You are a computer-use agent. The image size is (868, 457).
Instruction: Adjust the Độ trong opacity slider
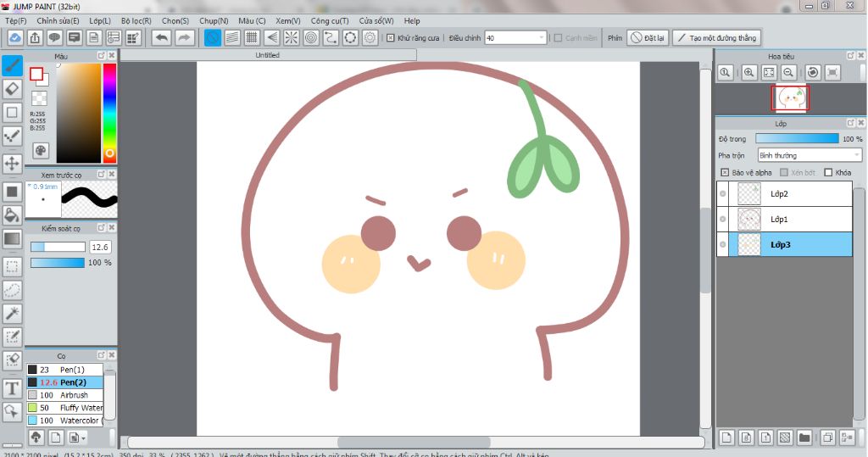[797, 138]
